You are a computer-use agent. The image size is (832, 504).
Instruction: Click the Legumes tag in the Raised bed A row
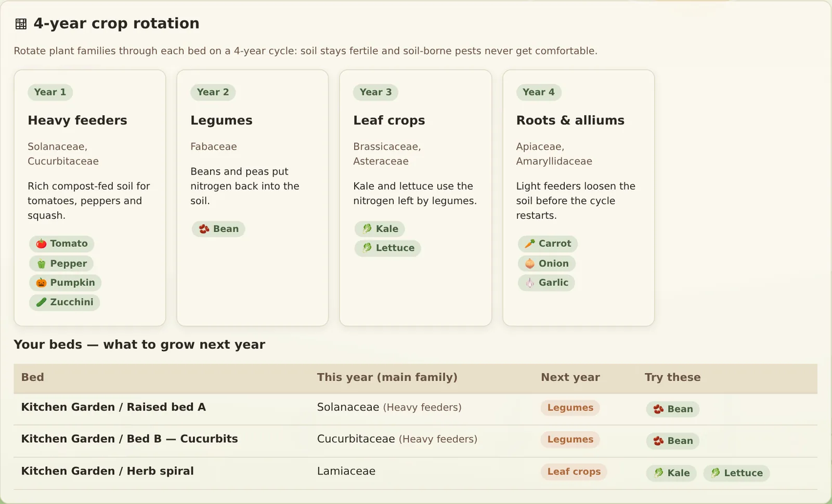pyautogui.click(x=570, y=408)
